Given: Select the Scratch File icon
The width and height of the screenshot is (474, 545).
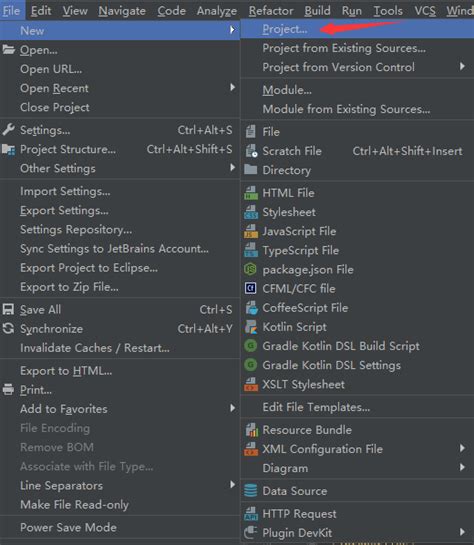Looking at the screenshot, I should point(251,151).
